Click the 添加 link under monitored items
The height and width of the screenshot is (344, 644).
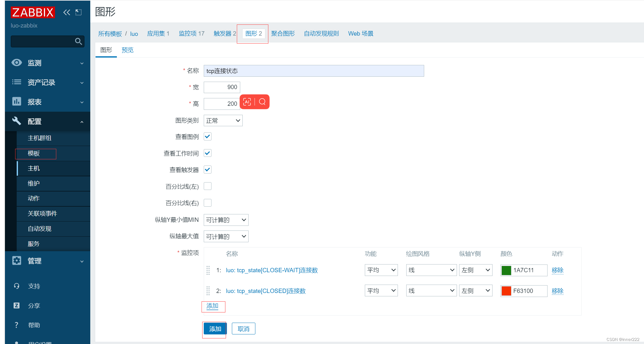click(212, 306)
